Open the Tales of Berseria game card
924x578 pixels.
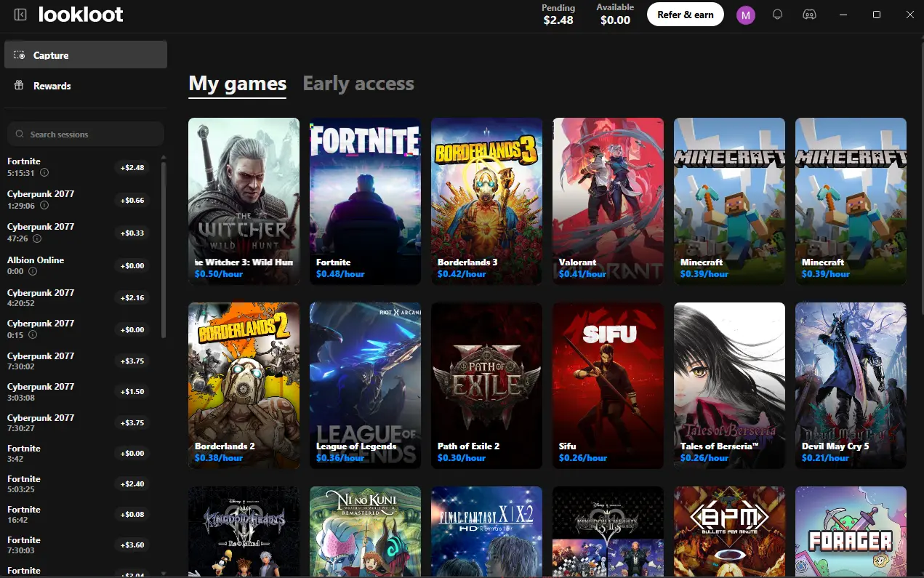point(729,385)
